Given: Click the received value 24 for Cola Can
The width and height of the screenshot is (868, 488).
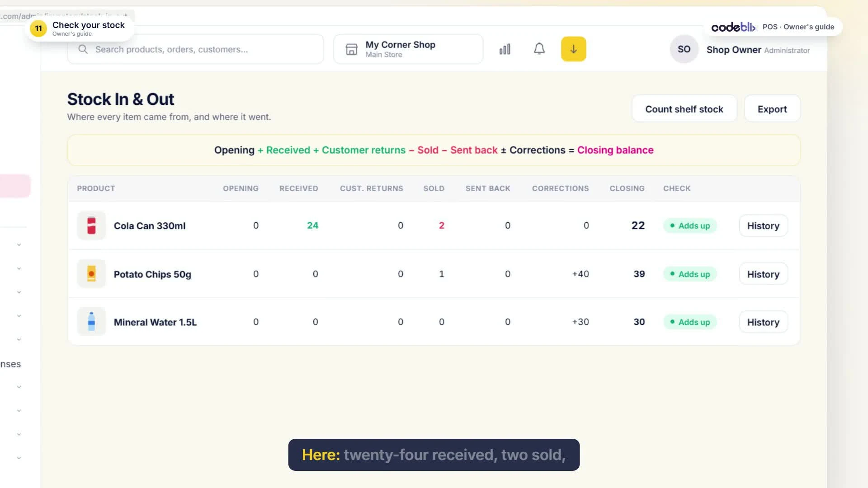Looking at the screenshot, I should click(x=312, y=225).
